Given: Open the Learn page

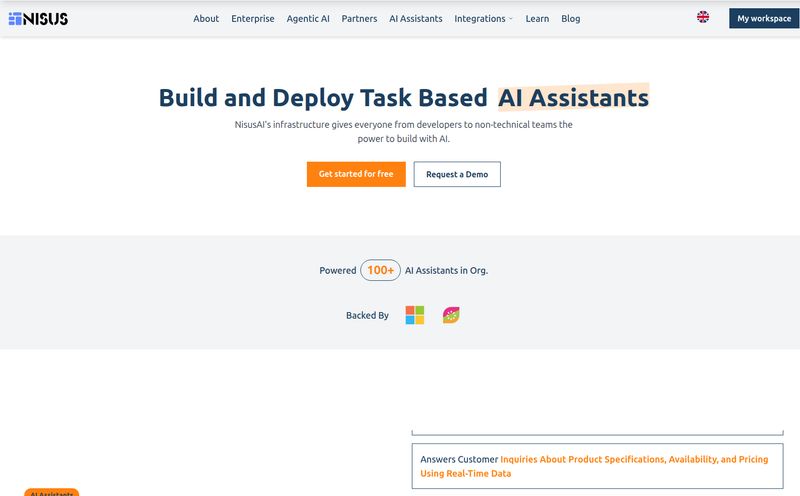Looking at the screenshot, I should [x=537, y=18].
